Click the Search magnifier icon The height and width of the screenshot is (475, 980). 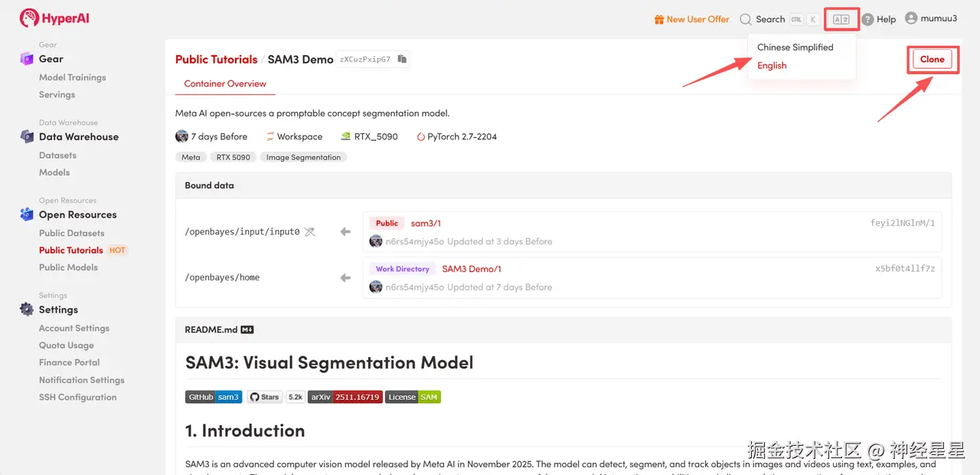coord(745,19)
